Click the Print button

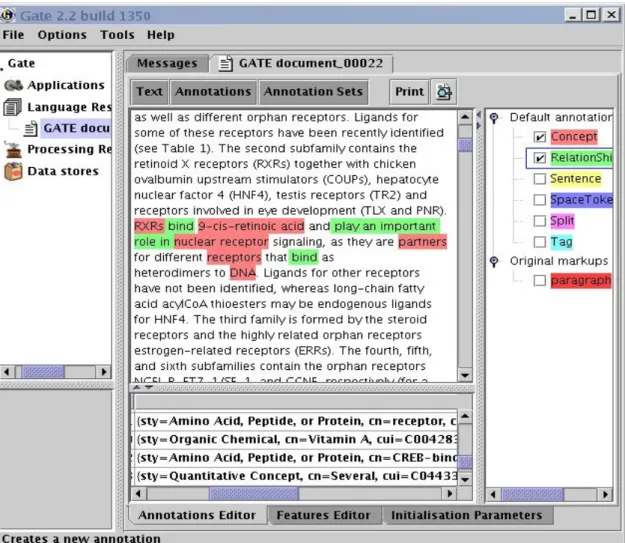pos(409,92)
